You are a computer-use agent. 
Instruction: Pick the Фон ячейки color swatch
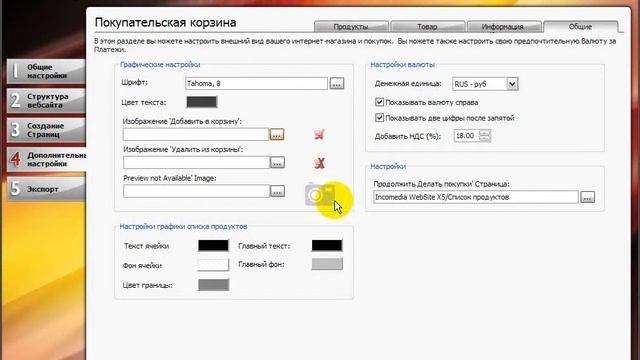213,265
